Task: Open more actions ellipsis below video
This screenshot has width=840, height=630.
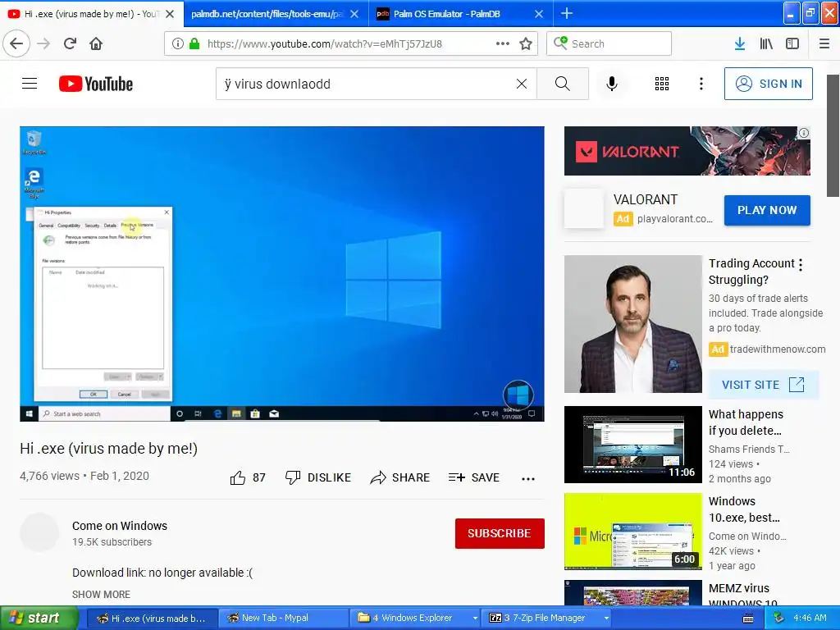Action: point(528,479)
